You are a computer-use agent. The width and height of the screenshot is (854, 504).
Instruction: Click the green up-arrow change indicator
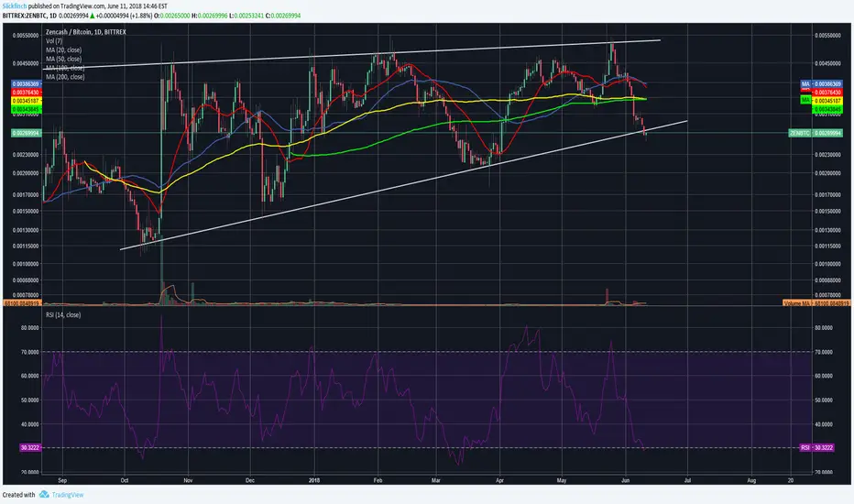(92, 16)
